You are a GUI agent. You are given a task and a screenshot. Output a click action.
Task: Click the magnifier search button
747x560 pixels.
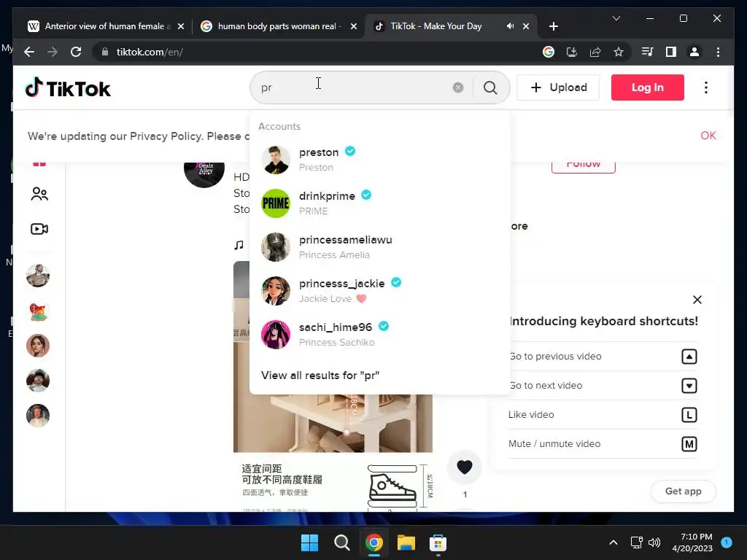490,87
